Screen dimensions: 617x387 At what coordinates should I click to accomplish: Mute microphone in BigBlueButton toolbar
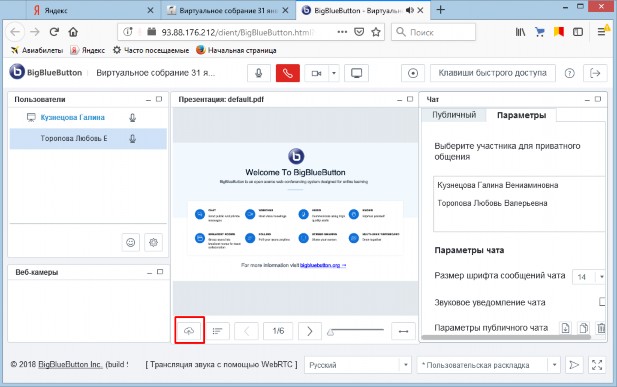259,73
